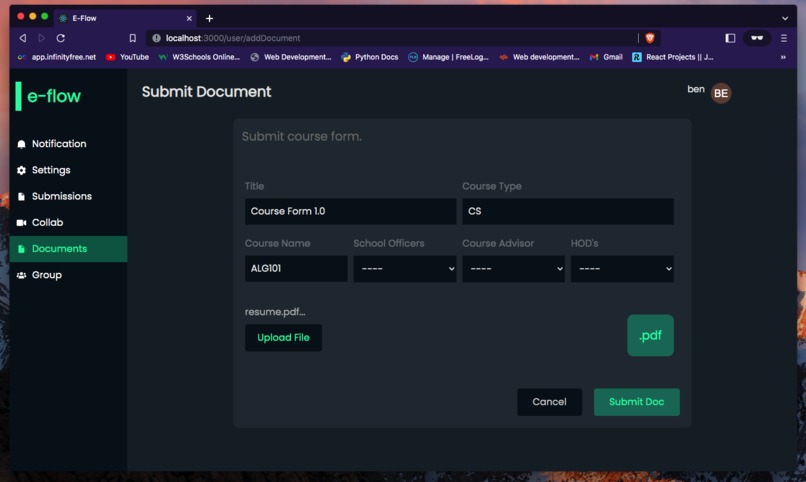Open the Gmail bookmark
This screenshot has height=482, width=806.
(x=606, y=57)
